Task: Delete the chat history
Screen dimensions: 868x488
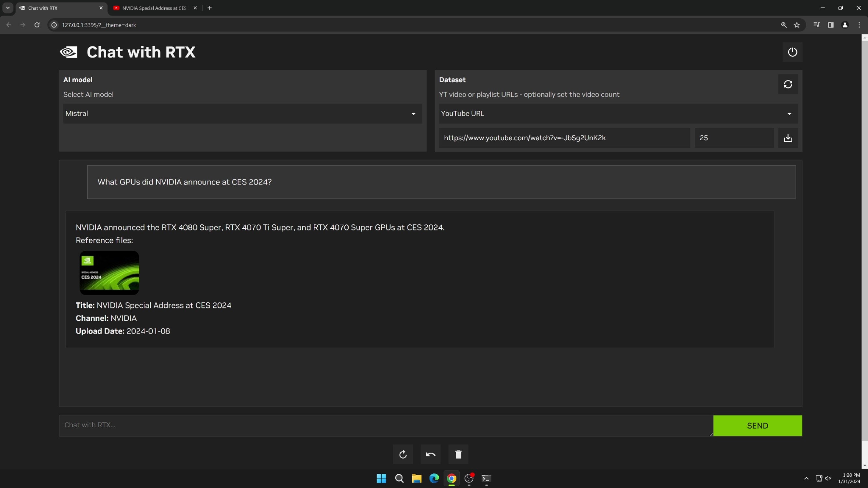Action: (x=458, y=454)
